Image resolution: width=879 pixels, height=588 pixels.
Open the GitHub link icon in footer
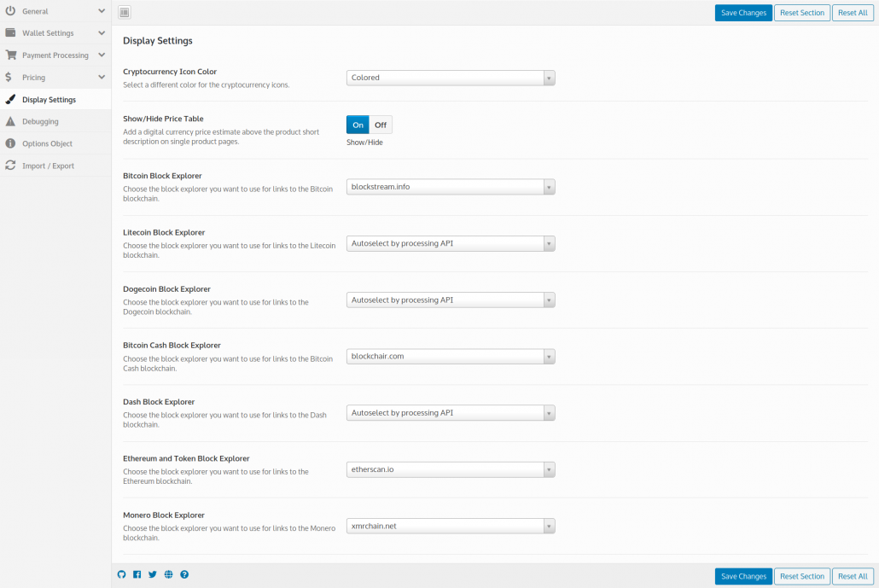click(x=122, y=574)
